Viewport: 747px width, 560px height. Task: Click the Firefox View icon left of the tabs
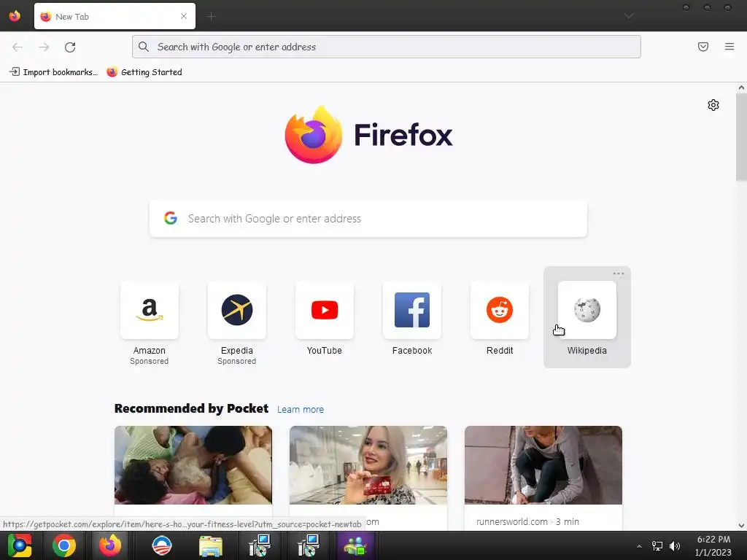(15, 16)
